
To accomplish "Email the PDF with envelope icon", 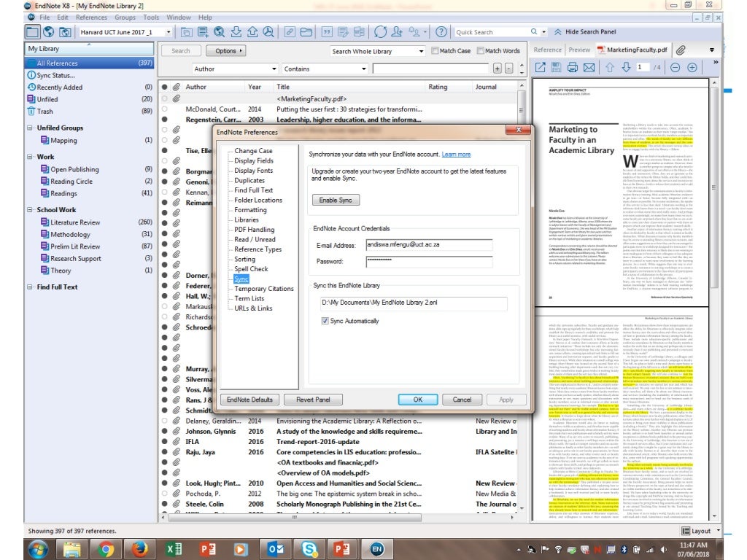I will tap(589, 68).
